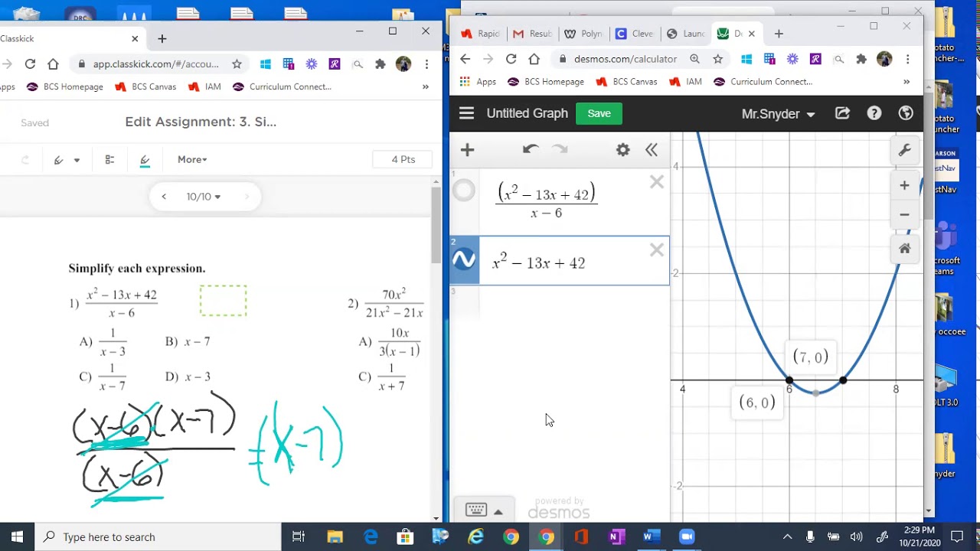The image size is (980, 551).
Task: Switch to the Clever browser tab
Action: pos(634,34)
